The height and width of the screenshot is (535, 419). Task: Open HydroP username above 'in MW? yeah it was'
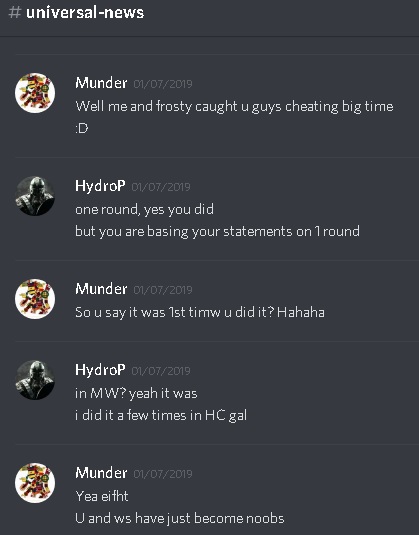pos(100,370)
